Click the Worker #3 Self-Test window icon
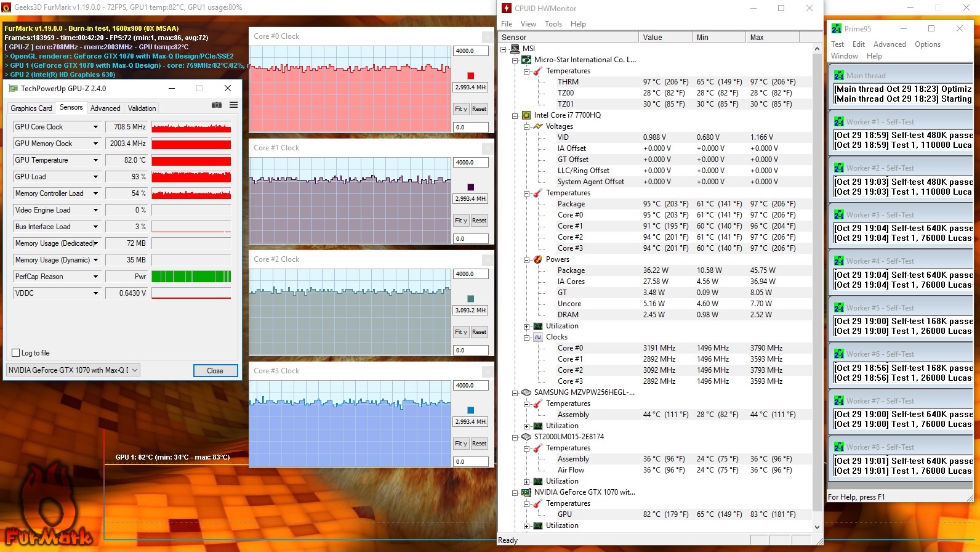This screenshot has width=980, height=552. (839, 215)
